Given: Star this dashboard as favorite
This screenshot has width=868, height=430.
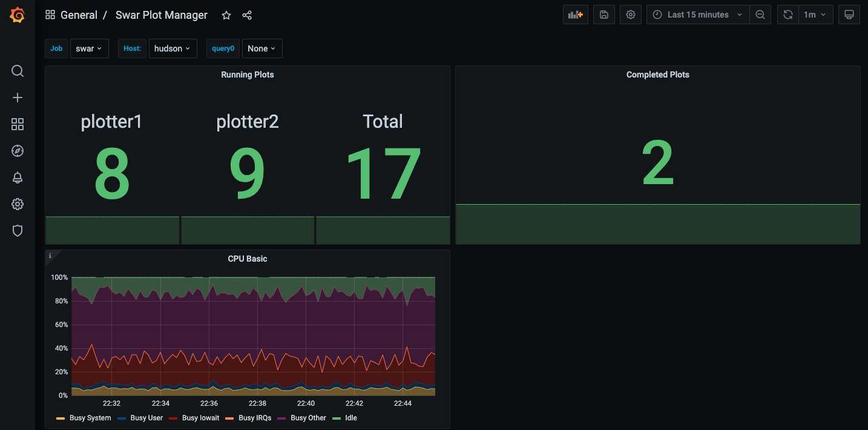Looking at the screenshot, I should [x=226, y=15].
